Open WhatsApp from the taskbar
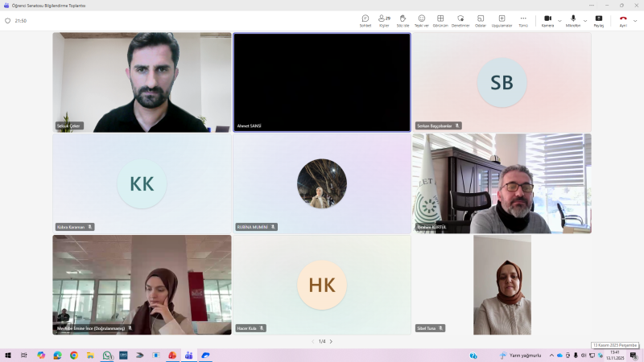 tap(107, 355)
